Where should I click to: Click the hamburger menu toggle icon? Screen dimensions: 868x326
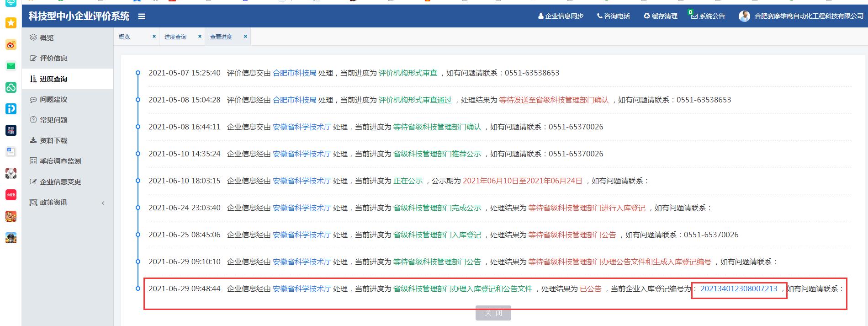tap(142, 16)
